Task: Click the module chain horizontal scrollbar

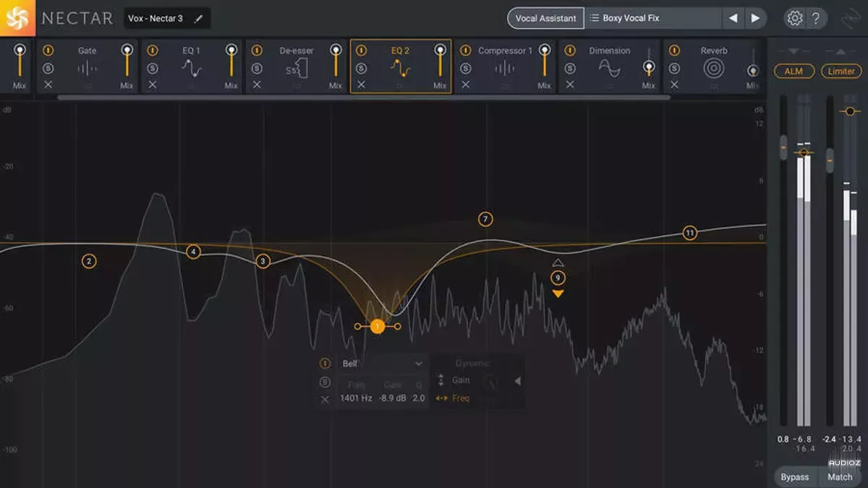Action: pyautogui.click(x=364, y=97)
